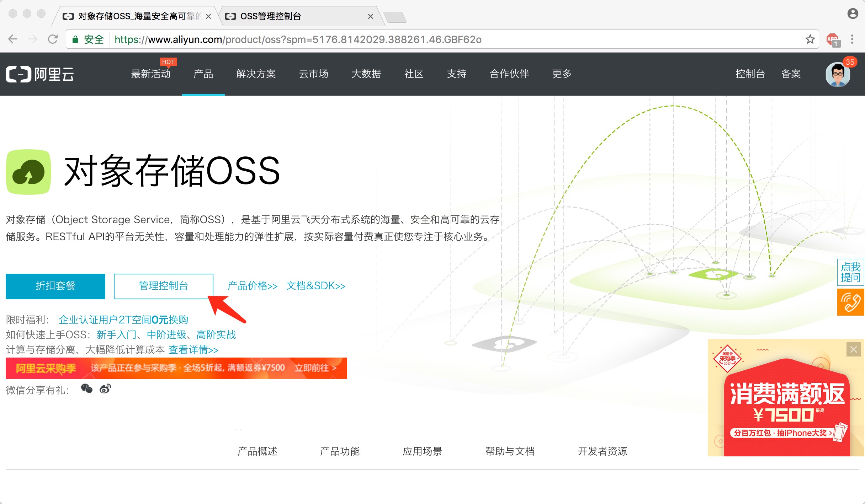Open the 最新活动 nav item

click(x=151, y=74)
